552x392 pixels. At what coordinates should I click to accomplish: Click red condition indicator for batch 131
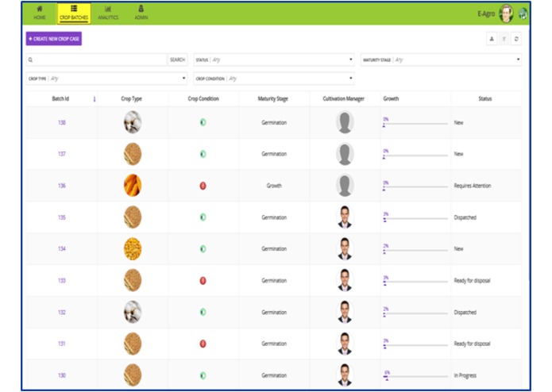[203, 344]
